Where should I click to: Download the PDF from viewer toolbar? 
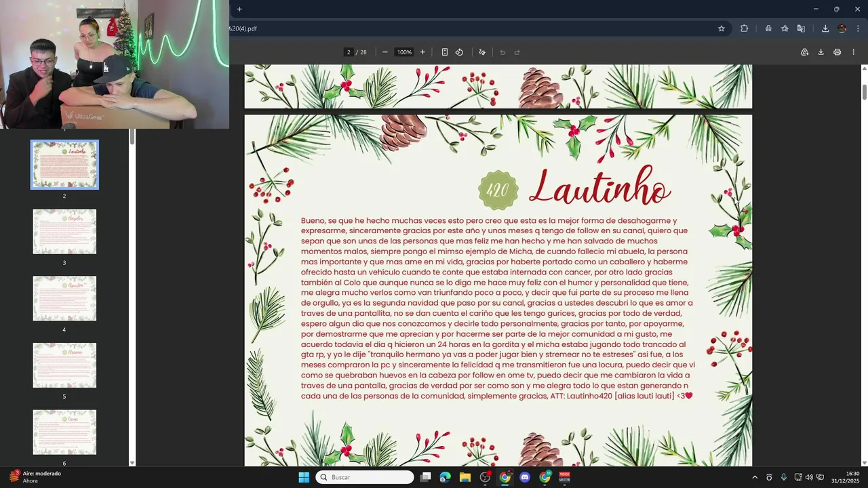(x=821, y=52)
